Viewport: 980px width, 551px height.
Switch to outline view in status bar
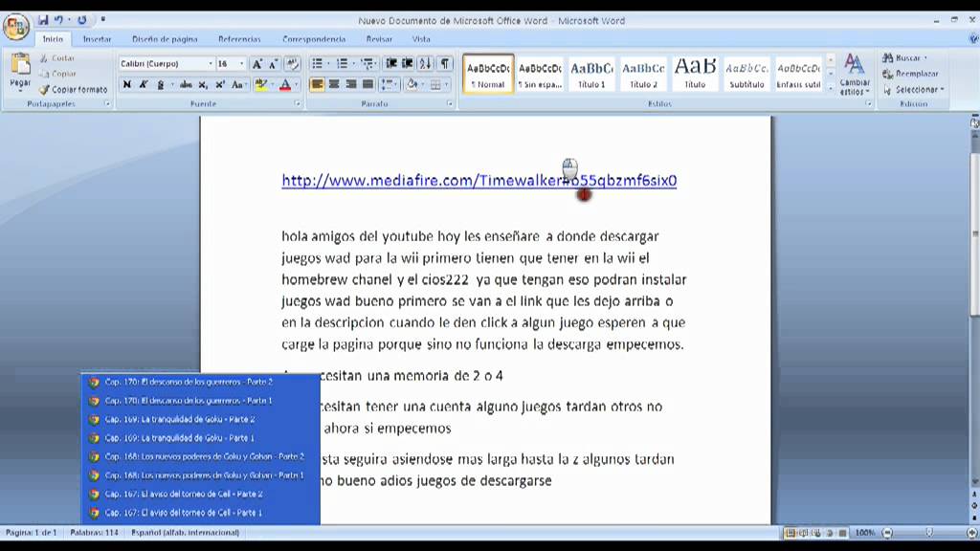click(x=830, y=533)
